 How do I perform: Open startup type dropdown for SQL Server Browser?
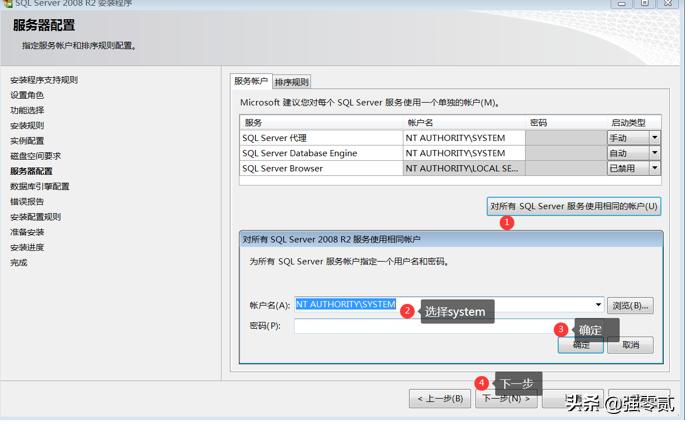(x=655, y=168)
